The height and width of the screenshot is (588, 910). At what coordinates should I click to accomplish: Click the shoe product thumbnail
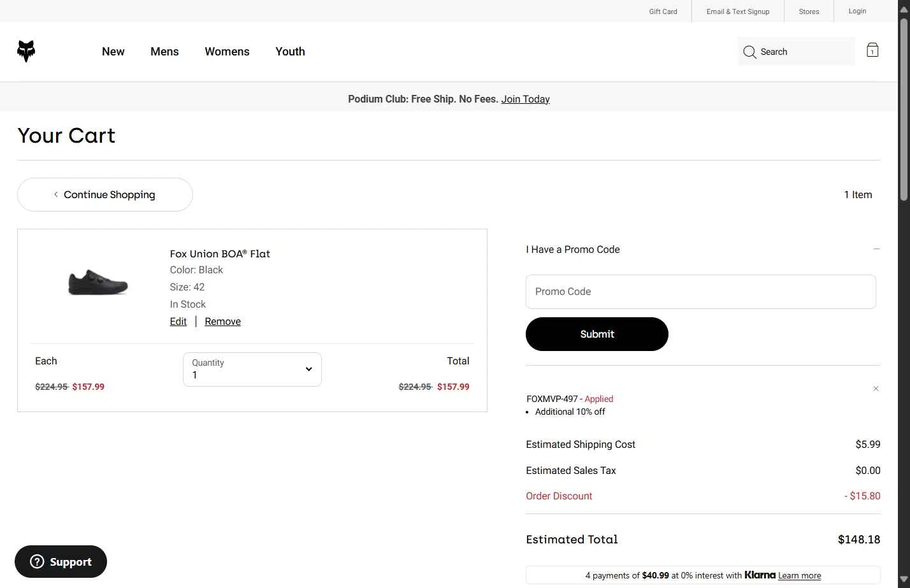click(98, 282)
